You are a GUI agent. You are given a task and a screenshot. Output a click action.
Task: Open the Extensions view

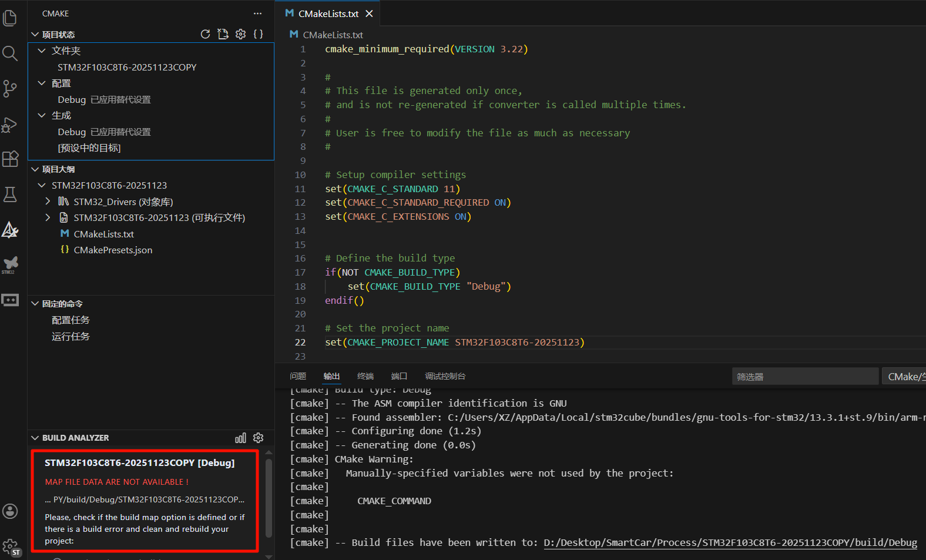click(x=10, y=159)
